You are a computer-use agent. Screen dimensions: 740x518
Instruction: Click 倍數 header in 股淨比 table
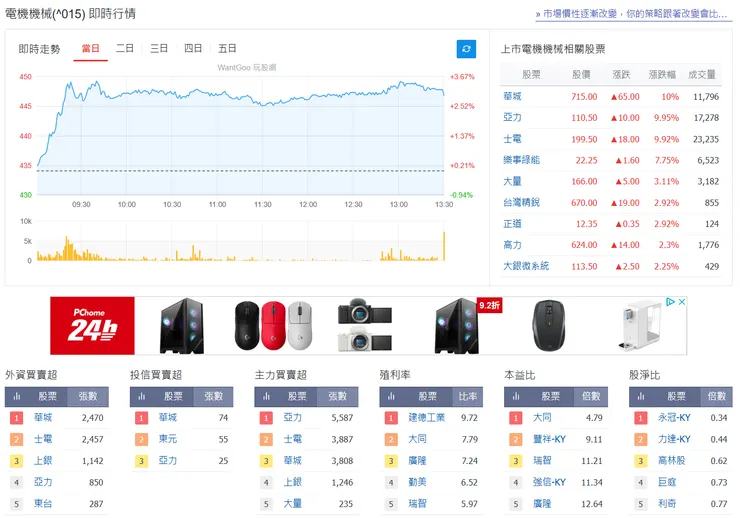[x=716, y=396]
